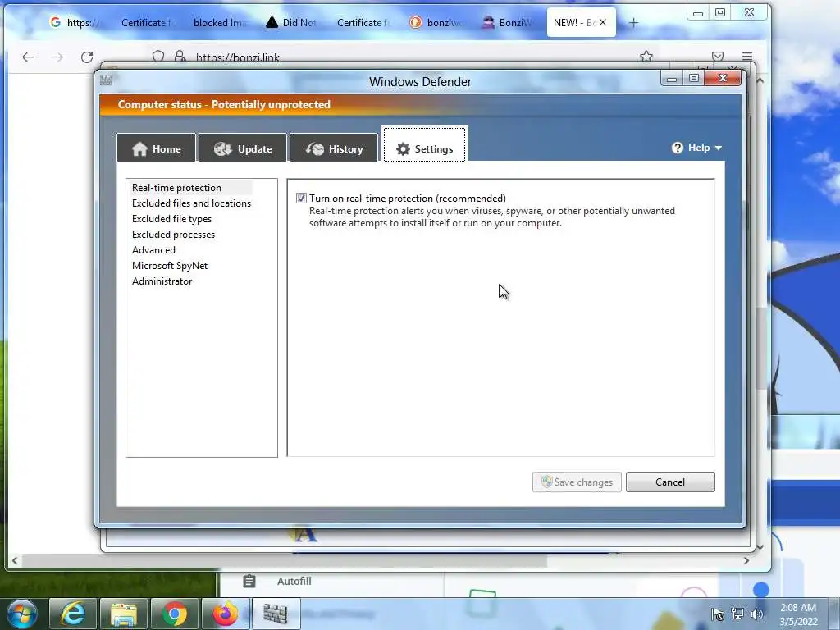
Task: Click the Cancel button
Action: 670,482
